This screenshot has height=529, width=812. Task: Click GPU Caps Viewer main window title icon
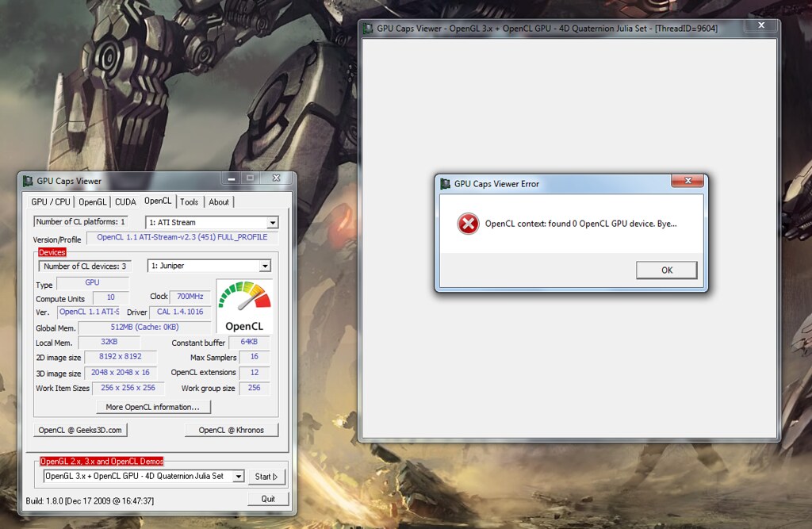(x=28, y=181)
